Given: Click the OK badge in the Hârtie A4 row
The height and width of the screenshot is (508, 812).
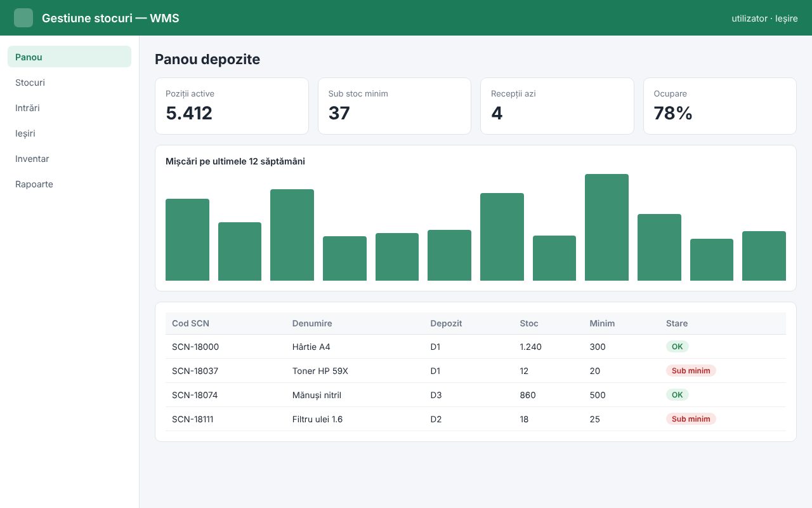Looking at the screenshot, I should coord(678,347).
